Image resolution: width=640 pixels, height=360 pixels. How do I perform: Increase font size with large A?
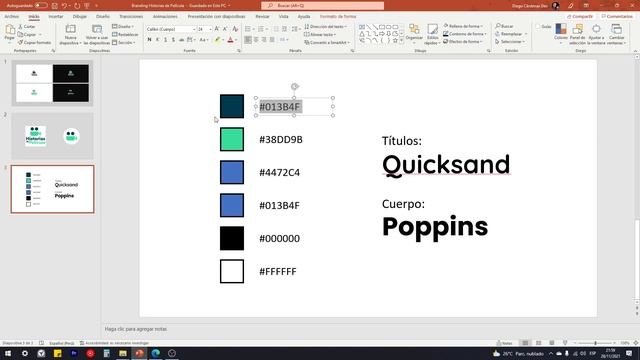click(217, 29)
